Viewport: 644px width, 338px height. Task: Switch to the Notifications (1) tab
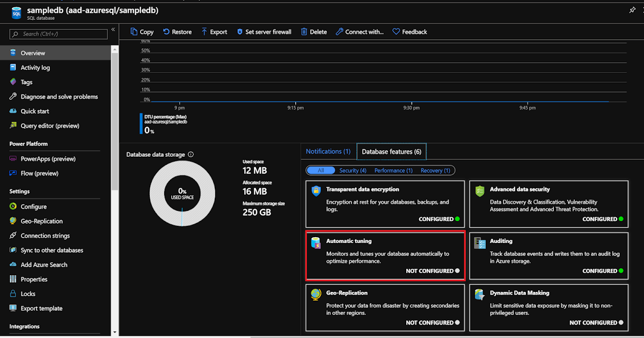tap(328, 151)
